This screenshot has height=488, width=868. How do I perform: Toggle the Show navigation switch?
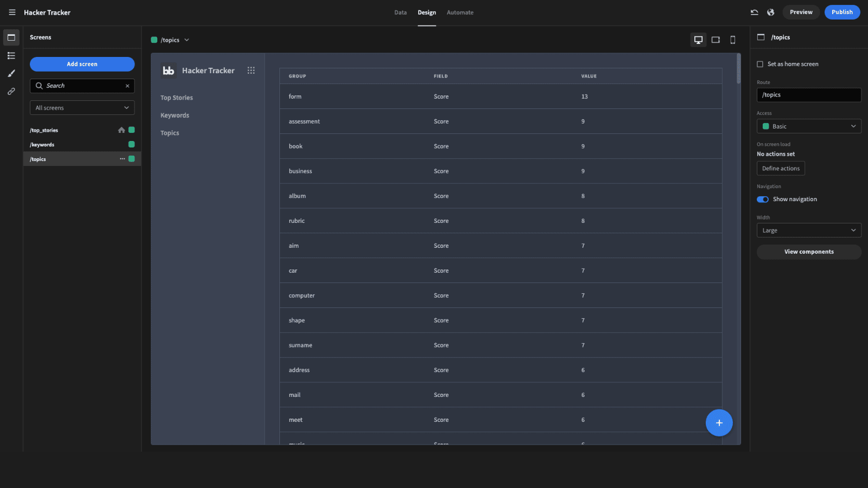pos(763,199)
